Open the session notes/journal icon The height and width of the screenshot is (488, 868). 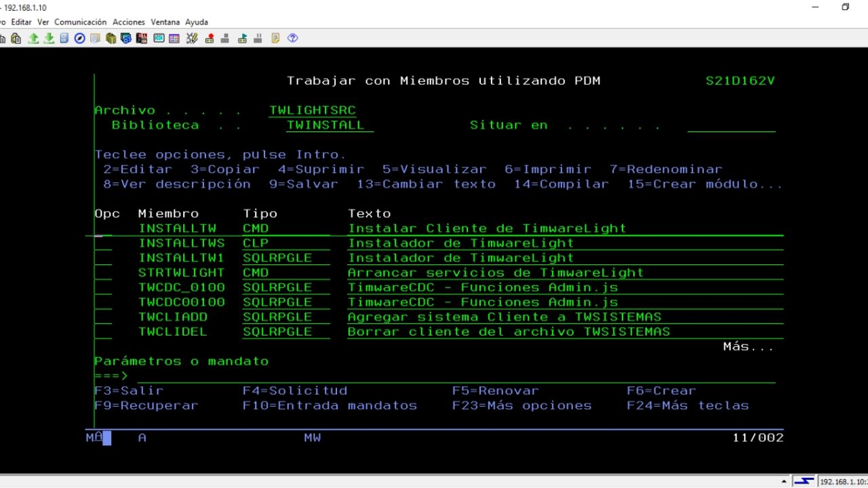click(x=274, y=38)
